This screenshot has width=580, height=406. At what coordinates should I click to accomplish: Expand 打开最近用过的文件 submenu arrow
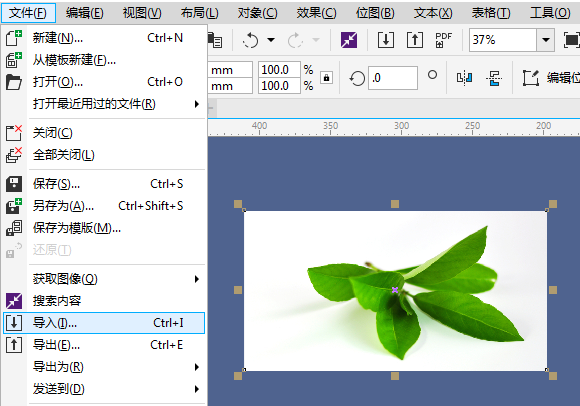coord(197,104)
